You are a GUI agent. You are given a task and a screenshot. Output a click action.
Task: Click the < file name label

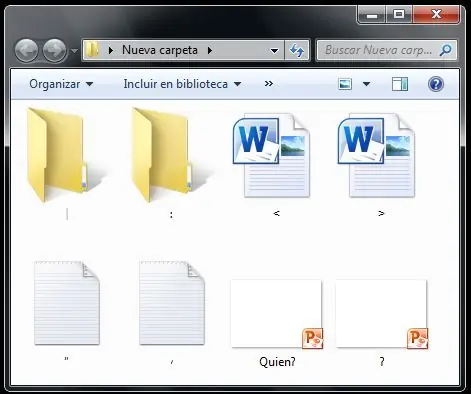[x=276, y=213]
